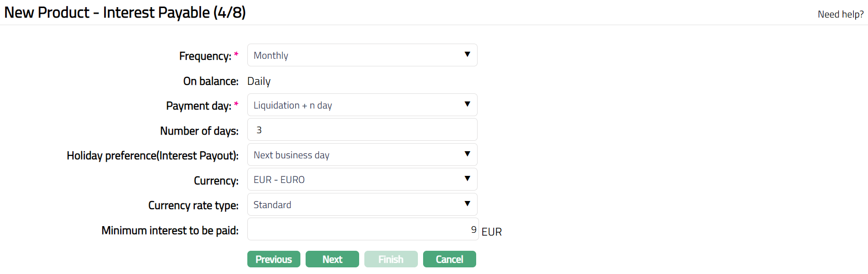This screenshot has width=868, height=274.
Task: Click the Frequency field label
Action: (x=205, y=56)
